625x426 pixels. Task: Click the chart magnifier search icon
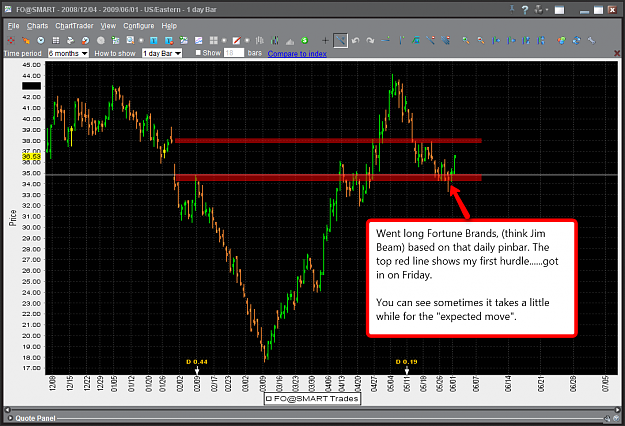pyautogui.click(x=130, y=40)
